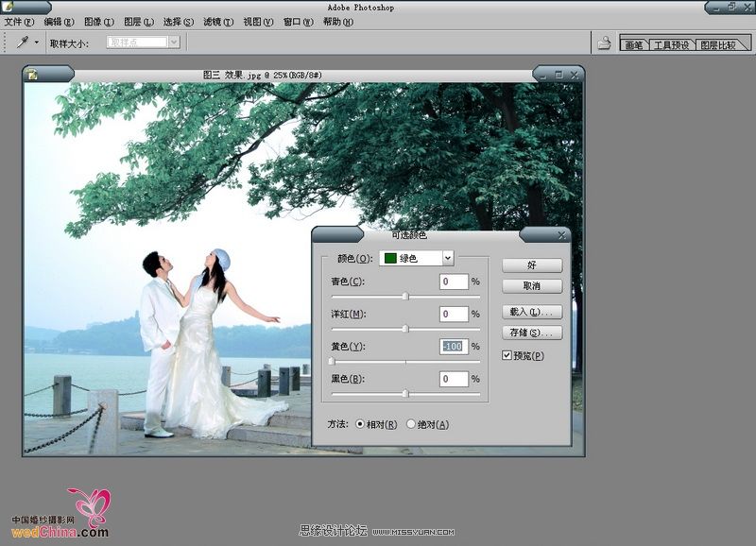The image size is (756, 546).
Task: Open the 图层(L) menu
Action: [x=138, y=22]
